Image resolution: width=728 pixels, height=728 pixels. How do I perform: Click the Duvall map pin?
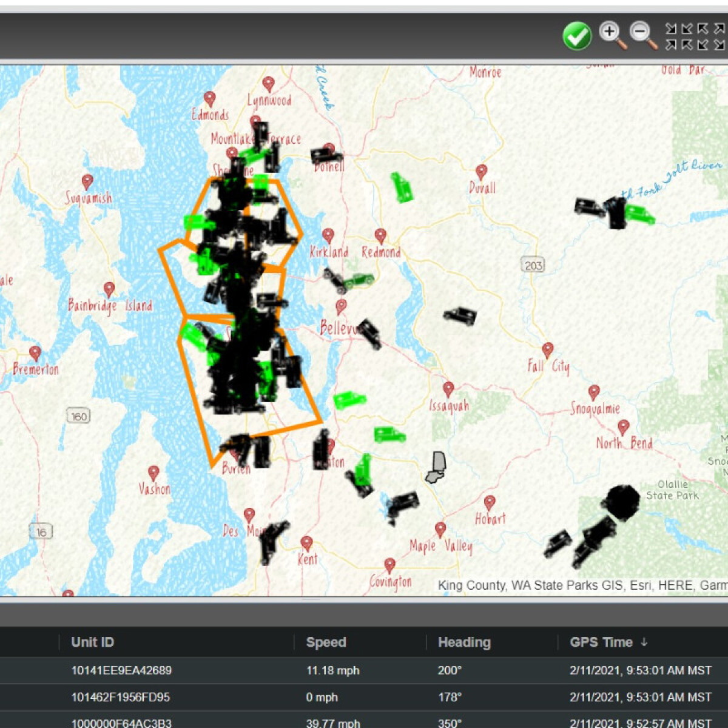click(481, 172)
